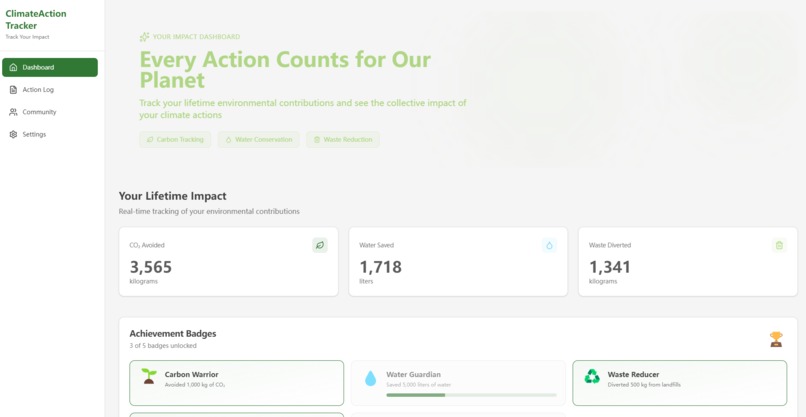
Task: Click '3 of 5 badges unlocked' text
Action: click(x=163, y=346)
